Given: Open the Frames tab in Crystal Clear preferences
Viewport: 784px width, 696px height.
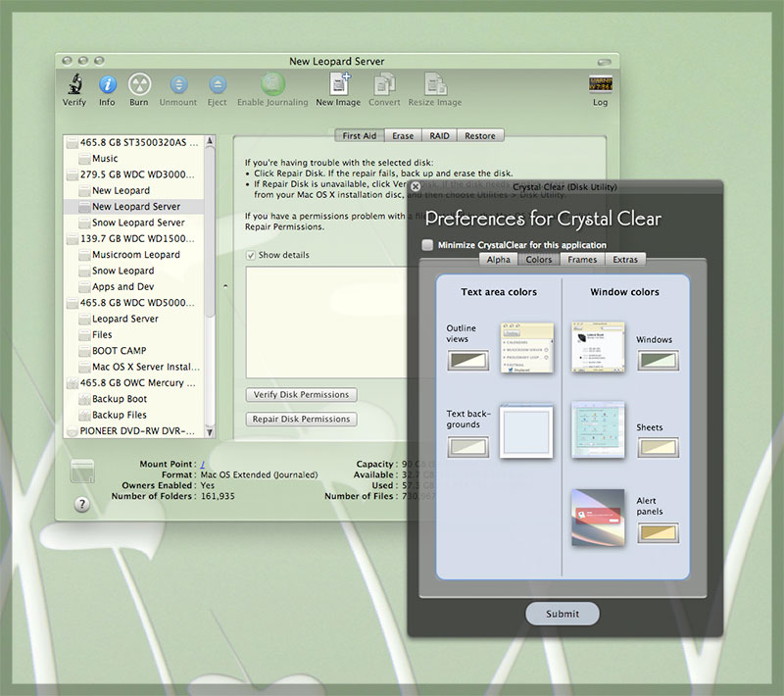Looking at the screenshot, I should (582, 260).
